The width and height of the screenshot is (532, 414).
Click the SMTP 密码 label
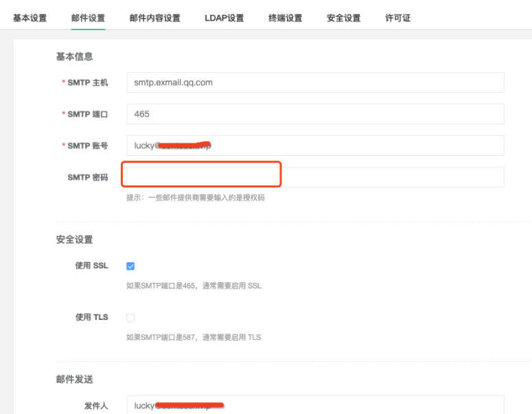(88, 177)
